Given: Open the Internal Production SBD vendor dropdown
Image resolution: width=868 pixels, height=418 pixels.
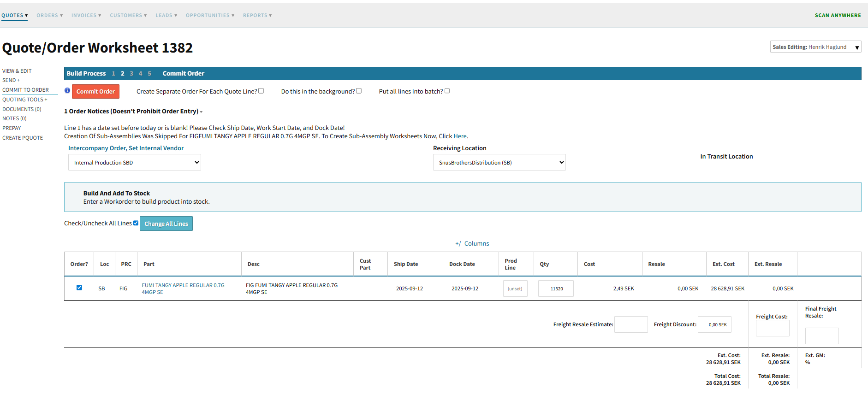Looking at the screenshot, I should [x=134, y=163].
